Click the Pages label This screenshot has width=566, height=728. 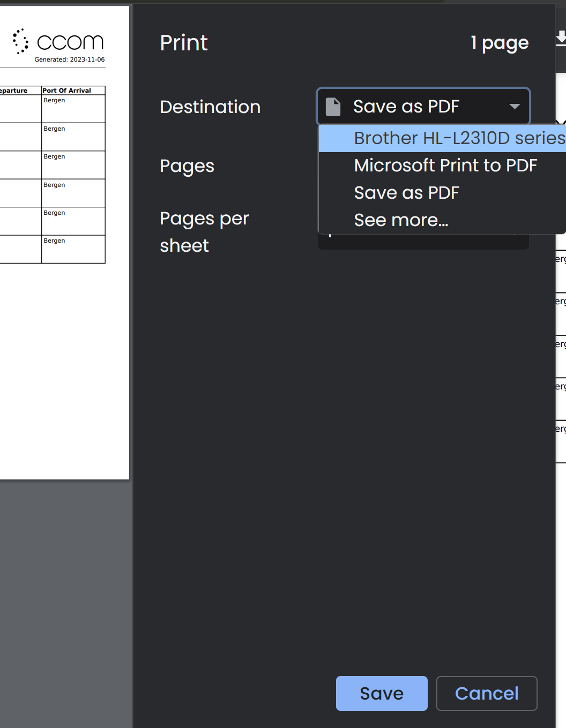click(187, 166)
